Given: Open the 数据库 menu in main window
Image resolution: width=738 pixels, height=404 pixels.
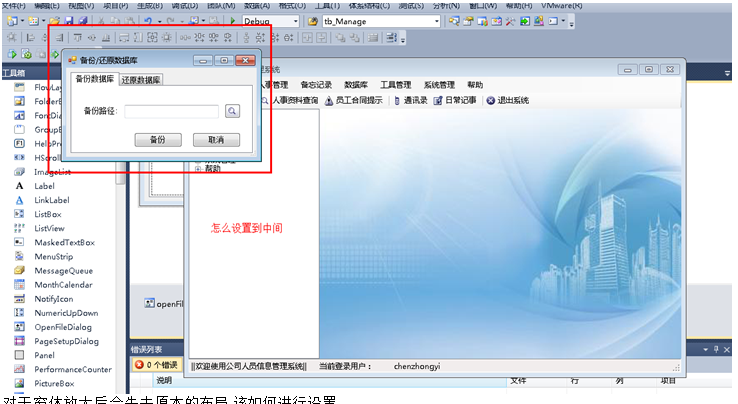Looking at the screenshot, I should coord(356,85).
